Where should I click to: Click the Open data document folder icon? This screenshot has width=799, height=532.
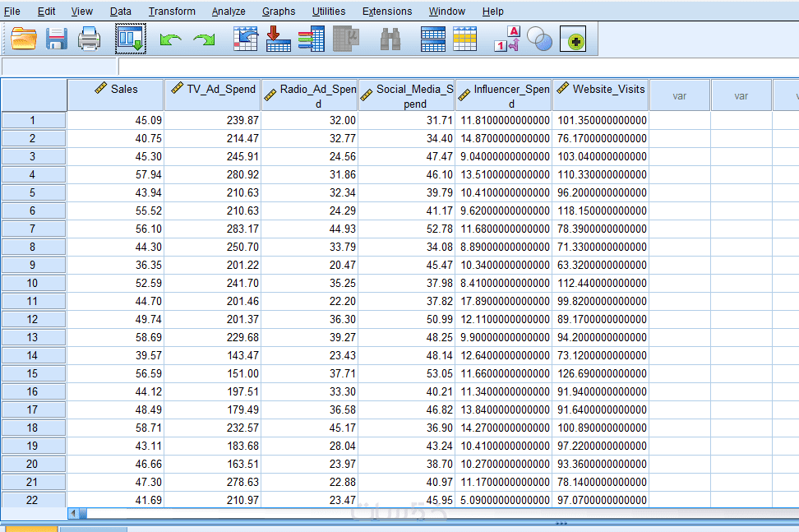[x=24, y=39]
